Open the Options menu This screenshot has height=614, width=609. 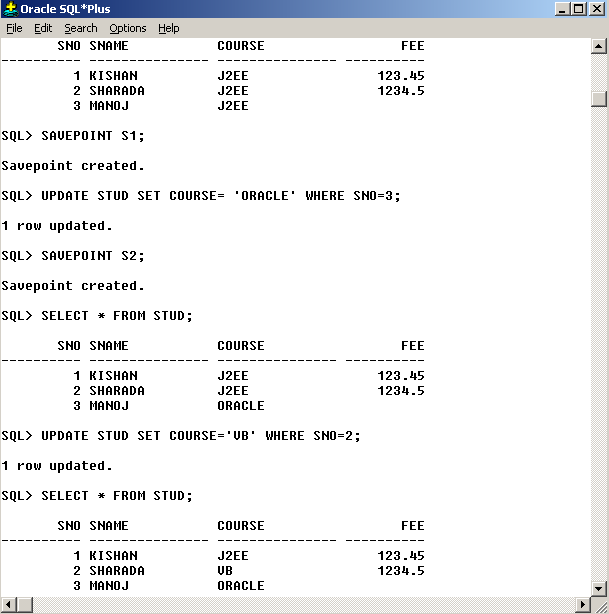pos(128,28)
